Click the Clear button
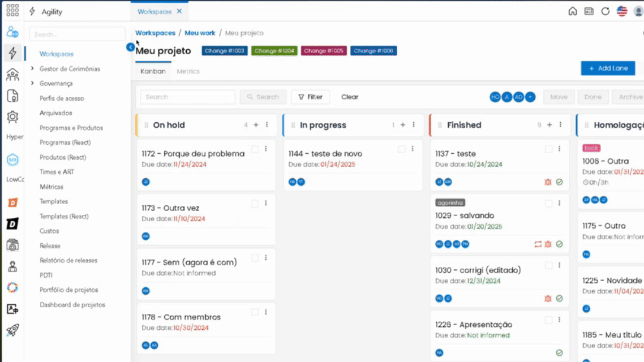Image resolution: width=644 pixels, height=362 pixels. pyautogui.click(x=350, y=97)
